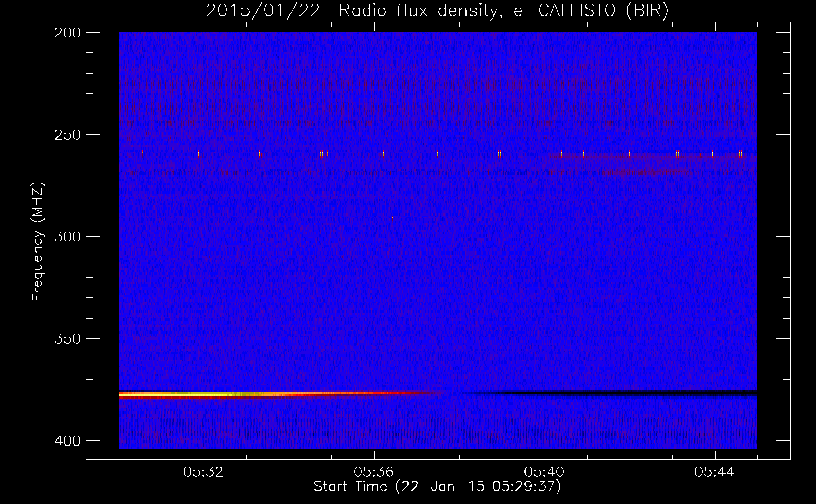Click the "Start Time (22-Jan-15 05:29:37)" axis label
This screenshot has height=504, width=816.
(437, 487)
